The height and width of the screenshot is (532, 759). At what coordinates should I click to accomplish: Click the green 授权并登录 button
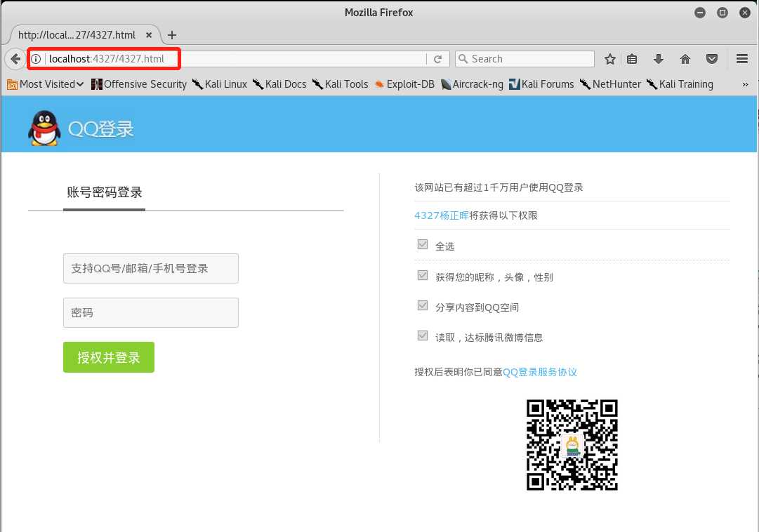108,357
